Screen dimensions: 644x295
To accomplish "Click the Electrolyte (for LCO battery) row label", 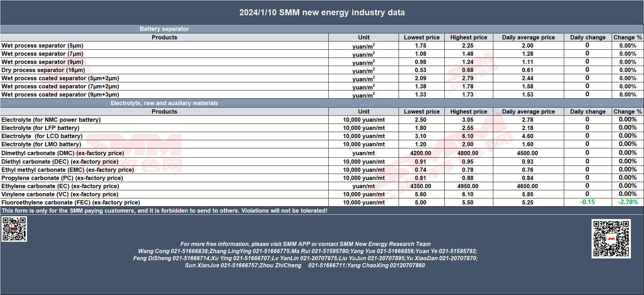I will pos(42,136).
